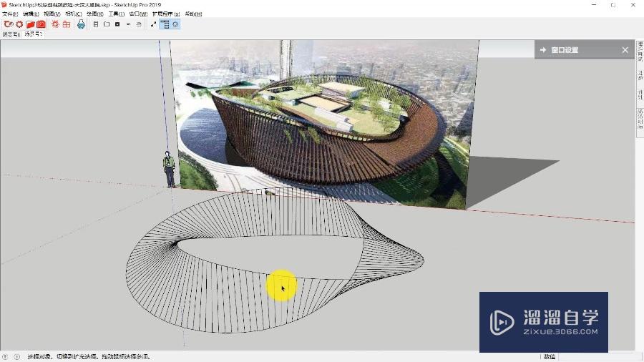
Task: Expand the third collapsed tray tab on right edge
Action: (x=640, y=95)
